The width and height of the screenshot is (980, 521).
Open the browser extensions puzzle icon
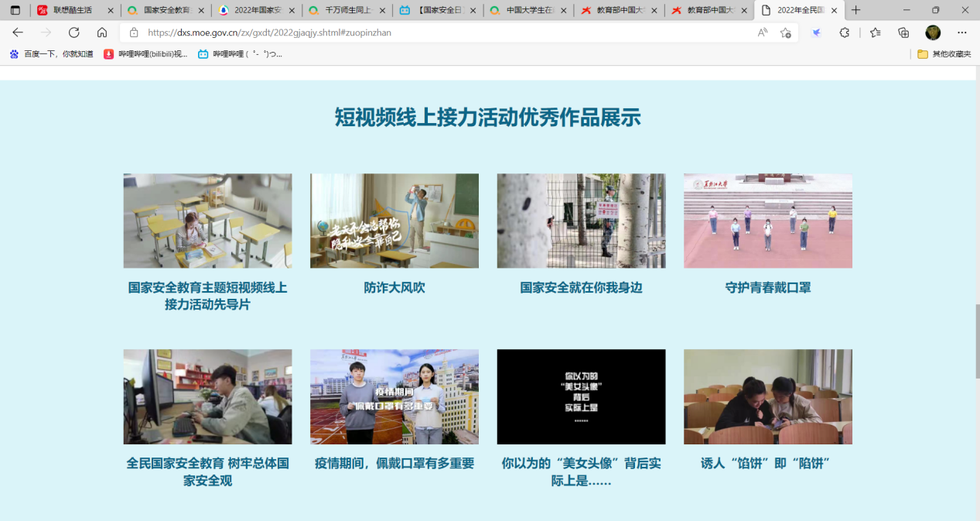(845, 33)
